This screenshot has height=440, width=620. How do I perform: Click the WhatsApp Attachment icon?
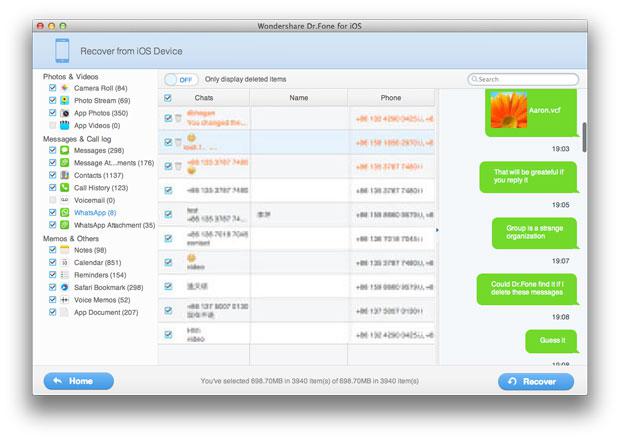coord(64,225)
